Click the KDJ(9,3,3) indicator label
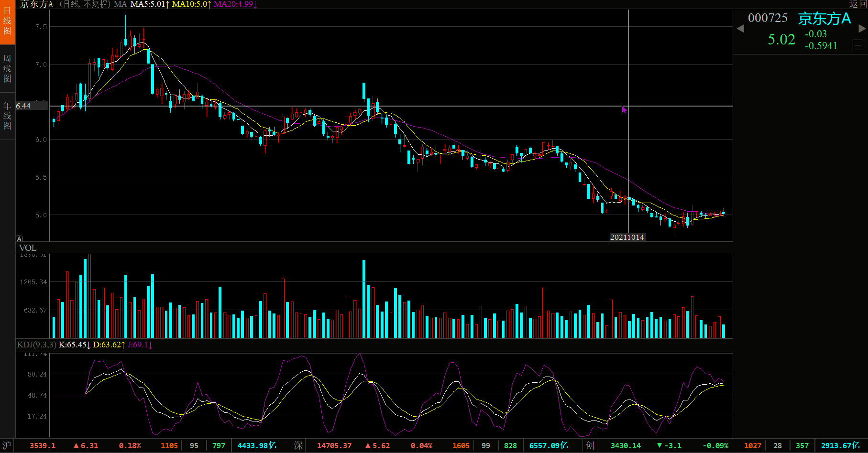The height and width of the screenshot is (453, 868). click(x=37, y=345)
